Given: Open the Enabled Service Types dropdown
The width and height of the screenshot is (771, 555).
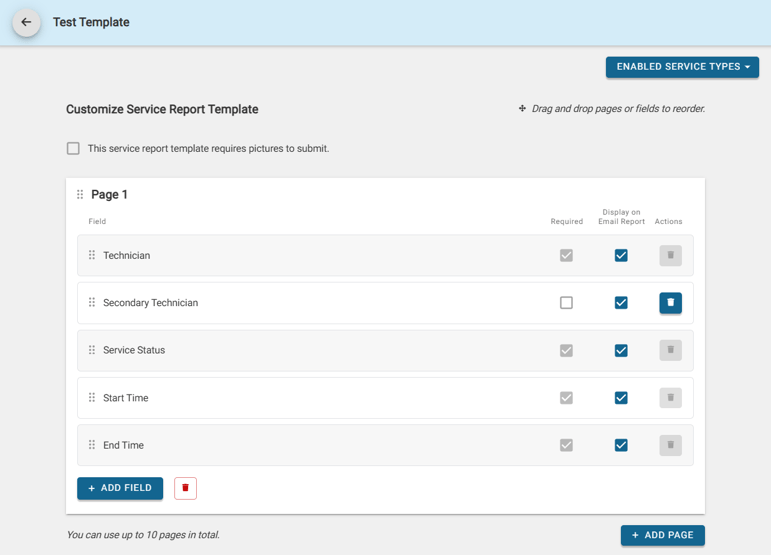Looking at the screenshot, I should tap(682, 67).
